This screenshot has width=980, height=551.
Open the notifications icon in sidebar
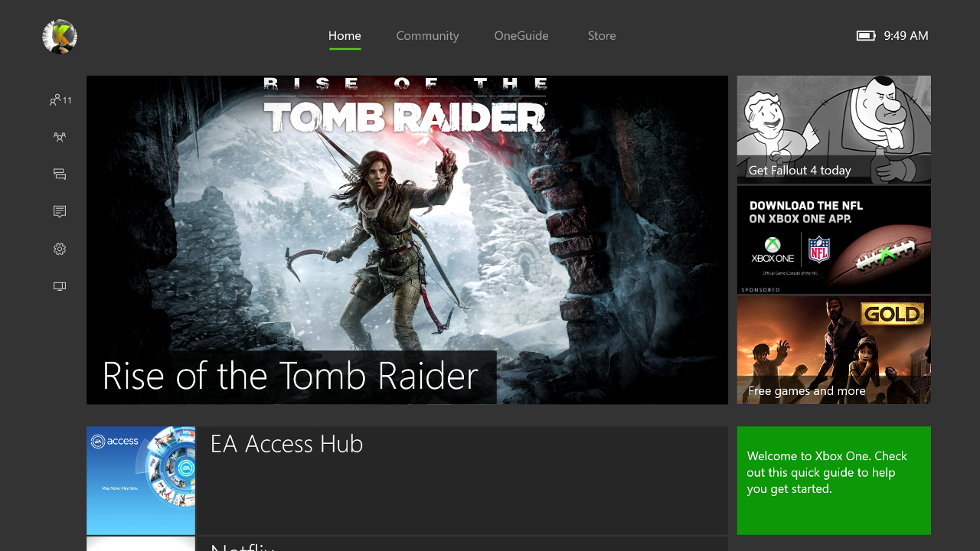(60, 211)
